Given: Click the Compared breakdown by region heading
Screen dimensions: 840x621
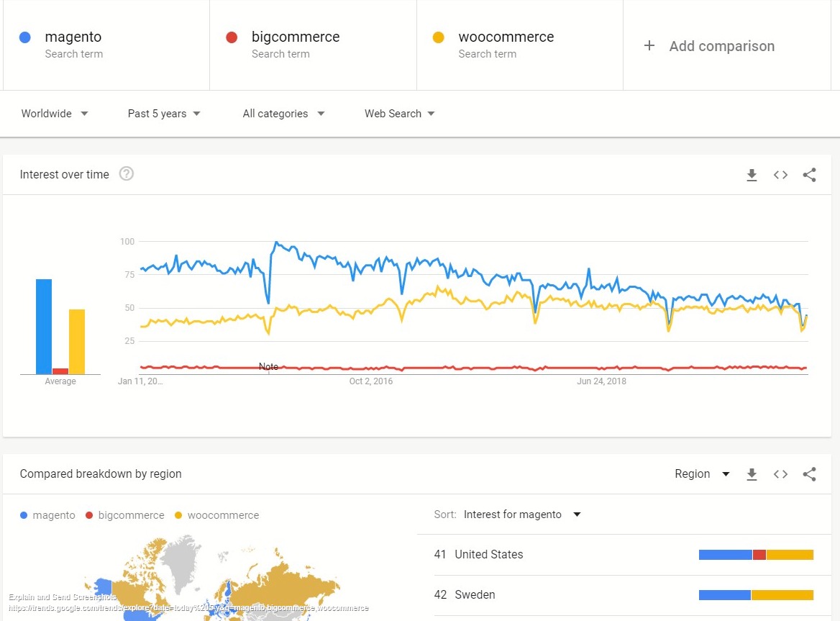Looking at the screenshot, I should (x=101, y=473).
